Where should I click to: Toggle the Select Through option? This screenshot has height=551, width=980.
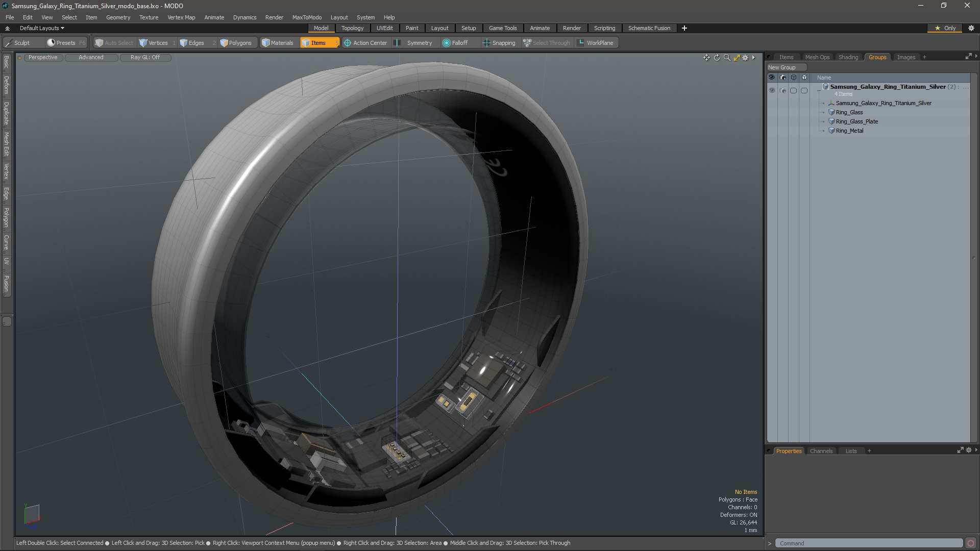coord(547,43)
